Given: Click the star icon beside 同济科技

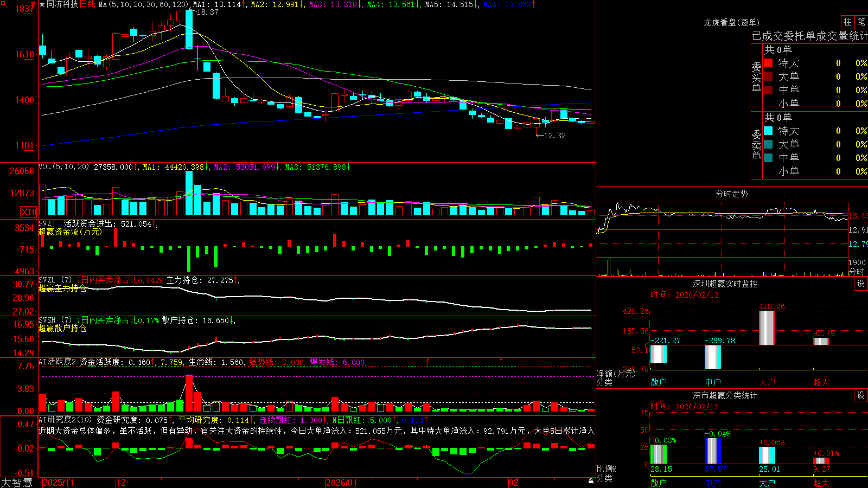Looking at the screenshot, I should point(42,4).
